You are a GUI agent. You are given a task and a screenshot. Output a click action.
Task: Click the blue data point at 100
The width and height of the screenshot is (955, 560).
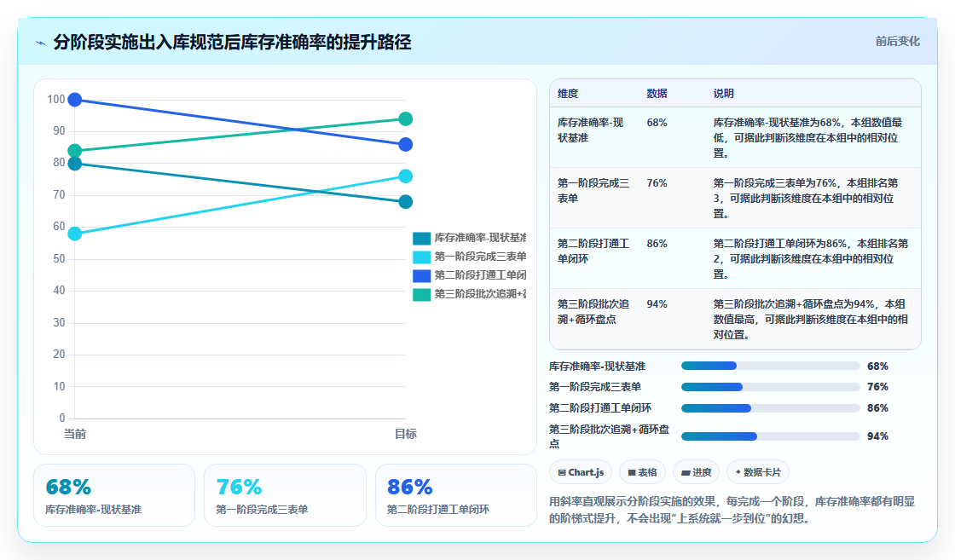(75, 99)
